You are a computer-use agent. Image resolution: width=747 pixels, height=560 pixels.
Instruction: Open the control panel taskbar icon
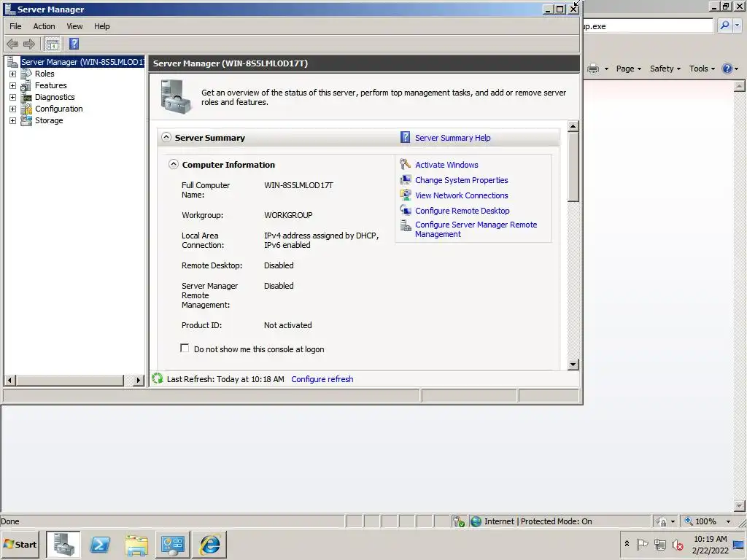[172, 544]
